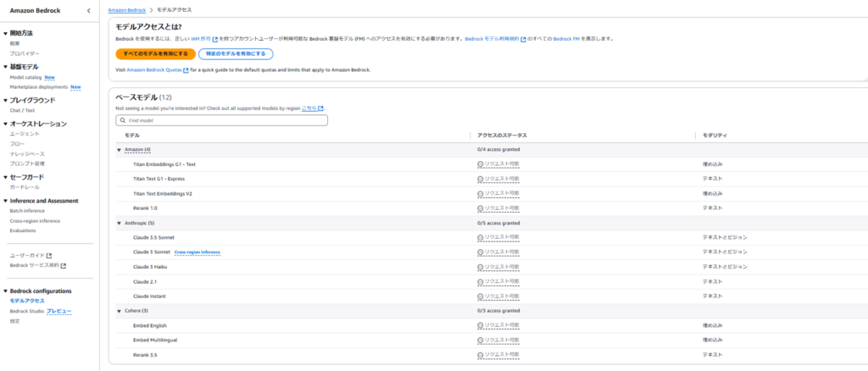Collapse the オーケストレーション sidebar section
This screenshot has height=371, width=868.
pyautogui.click(x=6, y=124)
